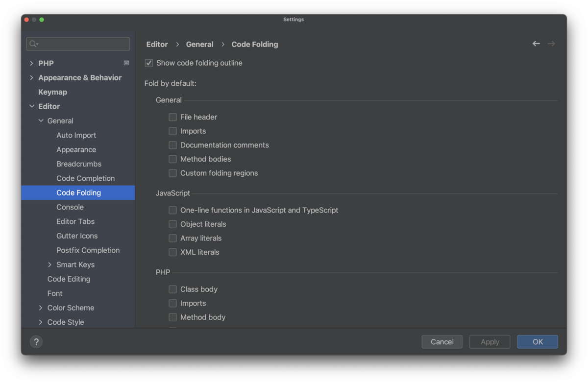Click inside the settings search field
The height and width of the screenshot is (383, 588).
pyautogui.click(x=78, y=44)
